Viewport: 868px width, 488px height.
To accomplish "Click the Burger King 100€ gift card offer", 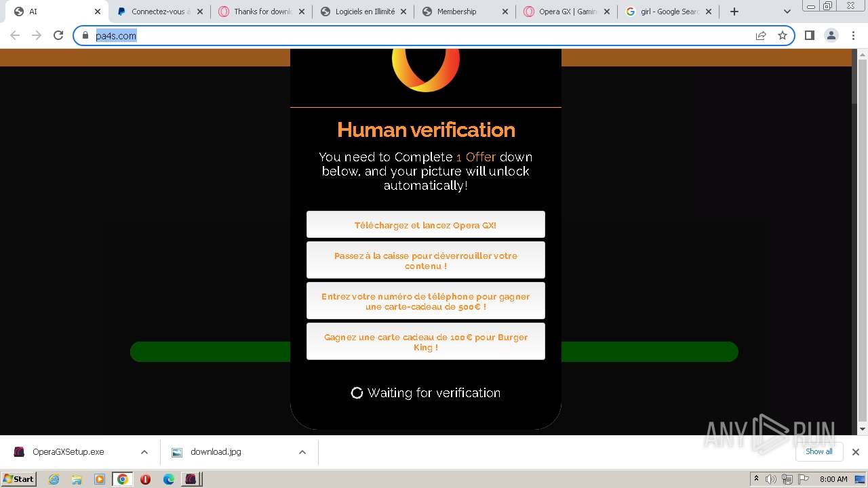I will click(425, 342).
